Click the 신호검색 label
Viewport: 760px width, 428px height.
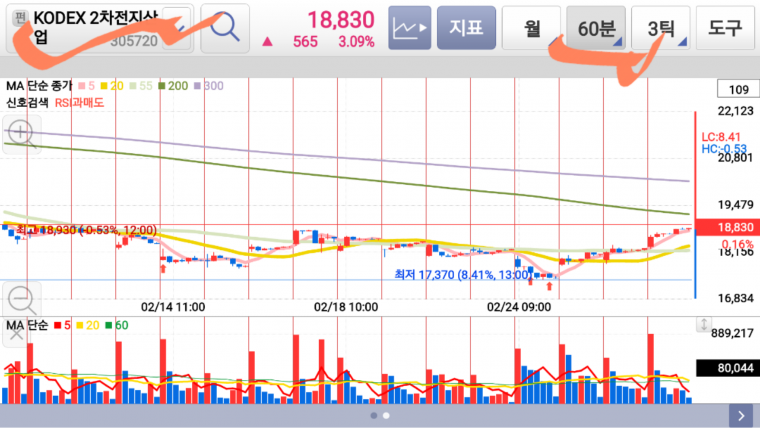point(27,103)
